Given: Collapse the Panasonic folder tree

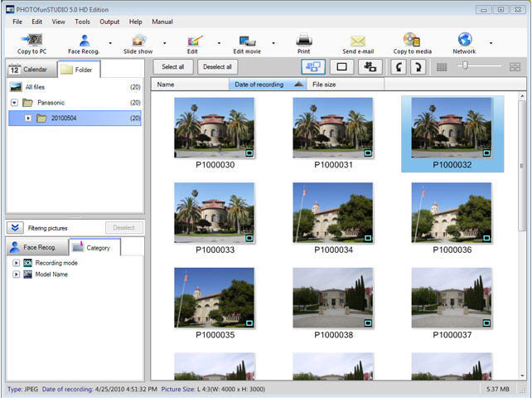Looking at the screenshot, I should pos(15,103).
